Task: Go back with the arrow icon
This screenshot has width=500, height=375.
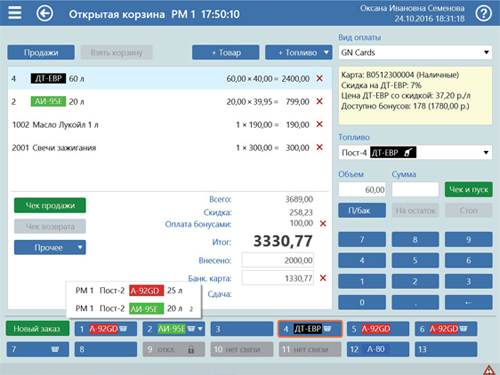Action: (45, 14)
